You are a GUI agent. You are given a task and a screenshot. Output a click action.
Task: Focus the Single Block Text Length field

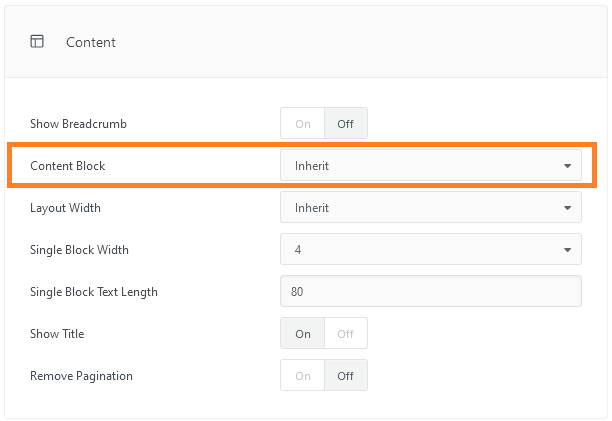pyautogui.click(x=431, y=291)
